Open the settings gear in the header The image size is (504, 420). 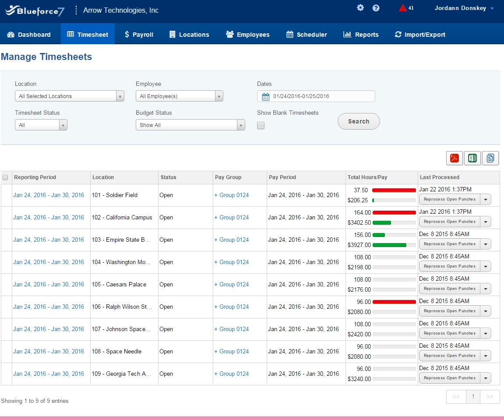point(360,7)
